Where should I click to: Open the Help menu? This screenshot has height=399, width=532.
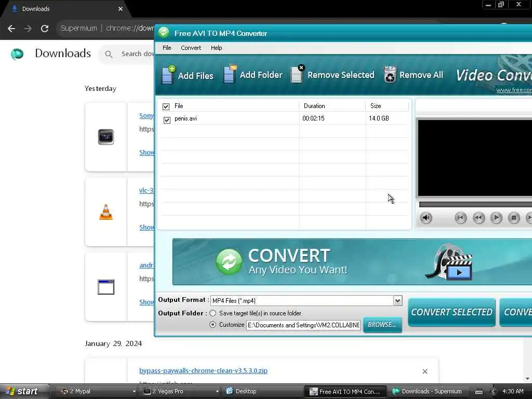click(x=217, y=48)
